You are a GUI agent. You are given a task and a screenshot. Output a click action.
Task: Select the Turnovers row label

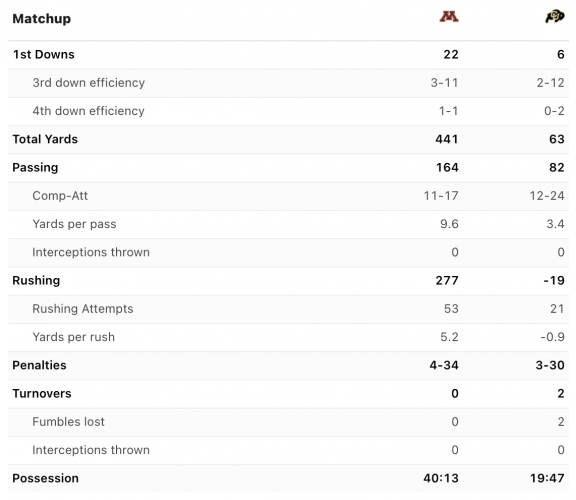click(x=42, y=394)
